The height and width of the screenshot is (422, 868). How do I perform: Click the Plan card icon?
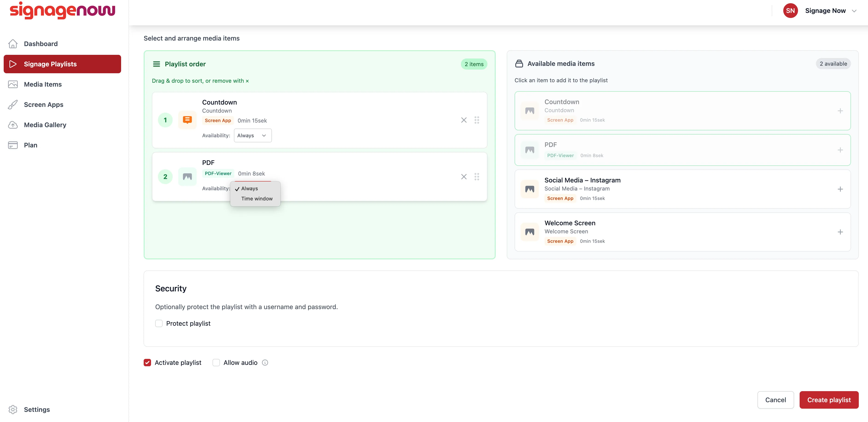pyautogui.click(x=13, y=145)
